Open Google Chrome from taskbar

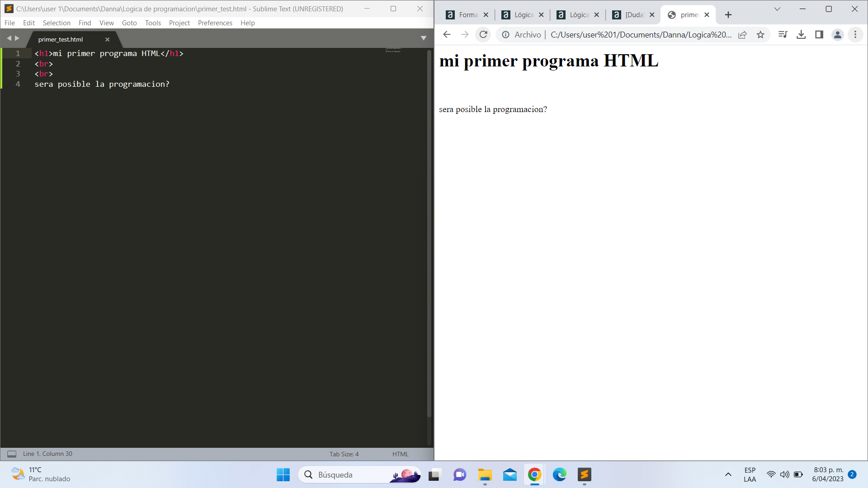[x=535, y=475]
